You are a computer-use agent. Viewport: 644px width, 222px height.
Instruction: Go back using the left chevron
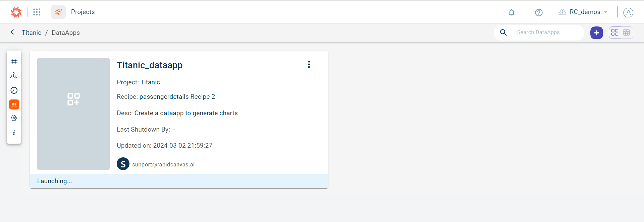(x=12, y=32)
